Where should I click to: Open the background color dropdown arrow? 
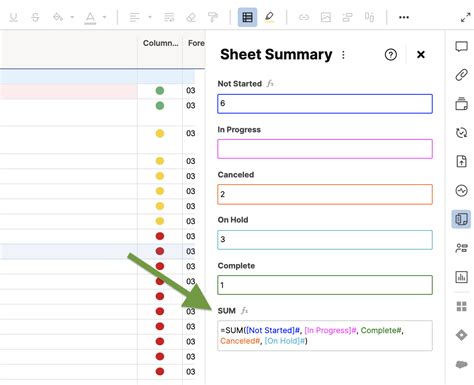(72, 17)
